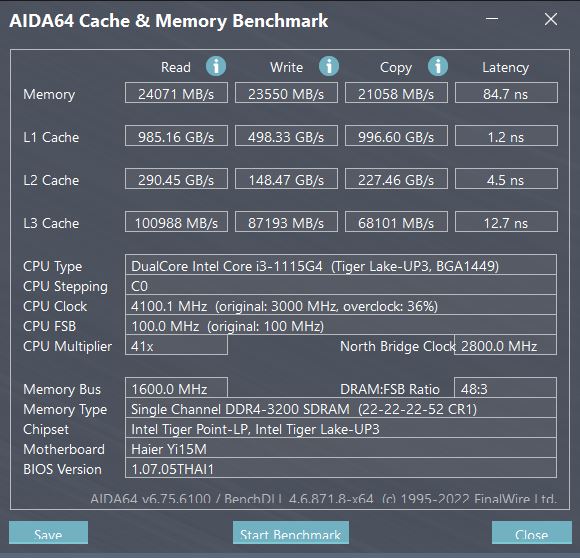Viewport: 580px width, 558px height.
Task: Click the DRAM:FSB Ratio field
Action: [x=505, y=388]
